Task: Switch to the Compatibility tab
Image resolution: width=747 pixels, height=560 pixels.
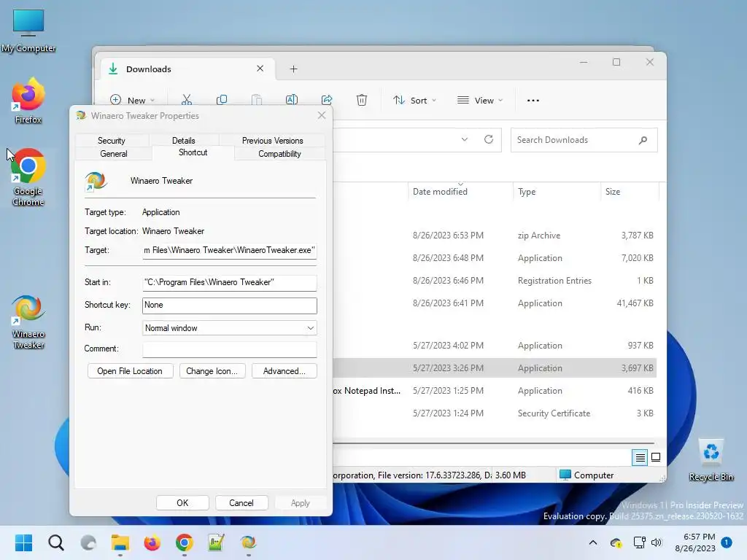Action: (x=279, y=154)
